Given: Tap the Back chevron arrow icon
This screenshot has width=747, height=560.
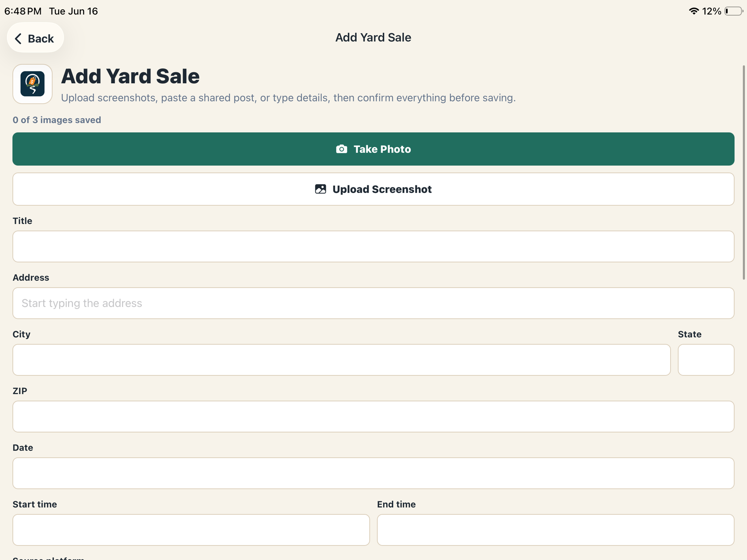Looking at the screenshot, I should coord(18,39).
